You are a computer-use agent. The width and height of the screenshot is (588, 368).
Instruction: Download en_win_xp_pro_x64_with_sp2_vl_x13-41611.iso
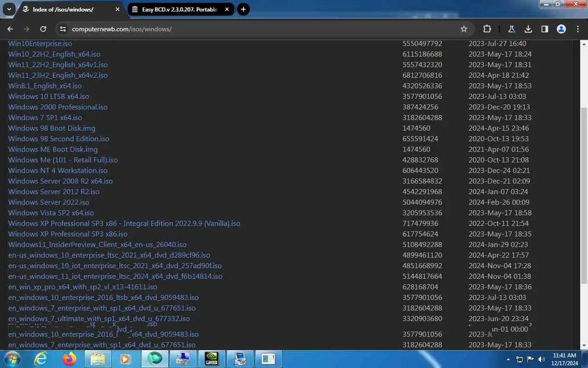83,287
